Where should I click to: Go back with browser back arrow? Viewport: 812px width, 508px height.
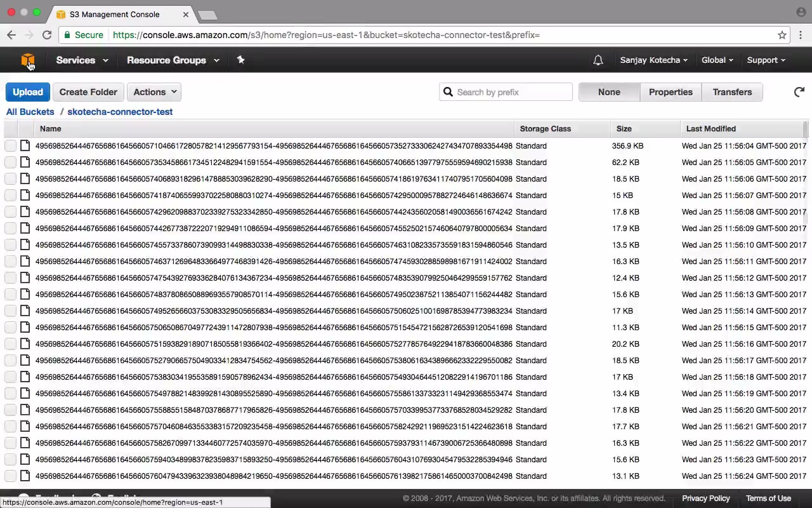pos(11,35)
